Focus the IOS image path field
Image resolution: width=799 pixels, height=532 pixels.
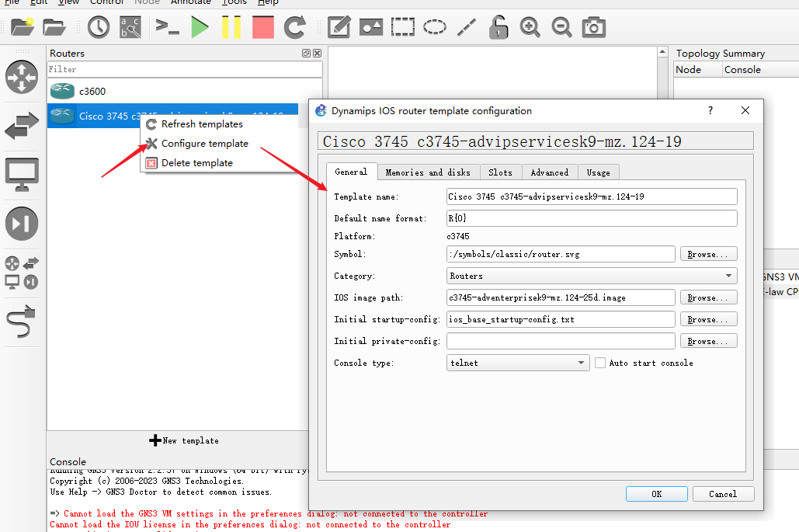click(561, 297)
